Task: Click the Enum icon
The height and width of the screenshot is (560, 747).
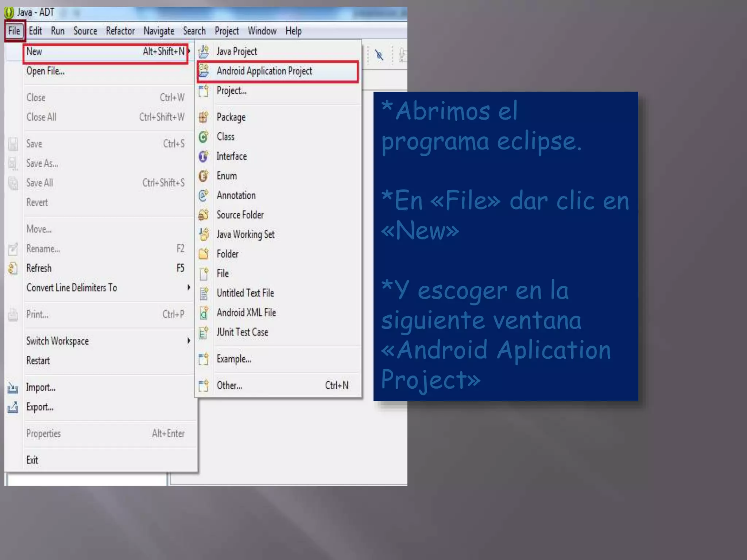Action: 204,176
